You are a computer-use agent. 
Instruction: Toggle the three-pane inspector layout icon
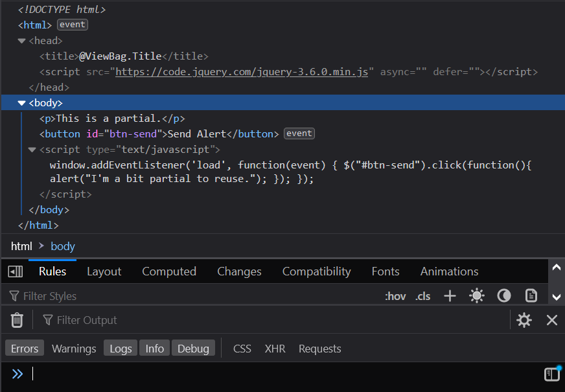[x=16, y=271]
